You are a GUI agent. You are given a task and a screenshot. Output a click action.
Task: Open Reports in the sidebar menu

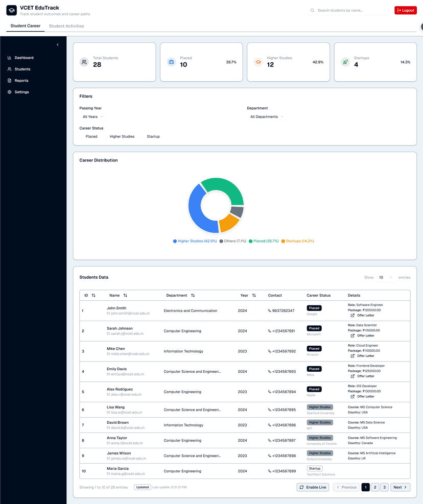[21, 81]
